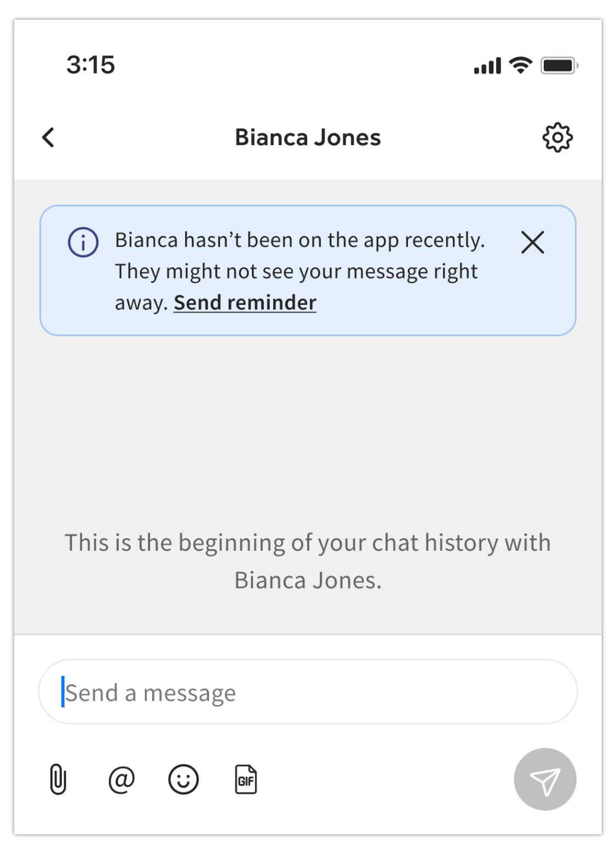Tap the cellular signal bars icon

487,66
